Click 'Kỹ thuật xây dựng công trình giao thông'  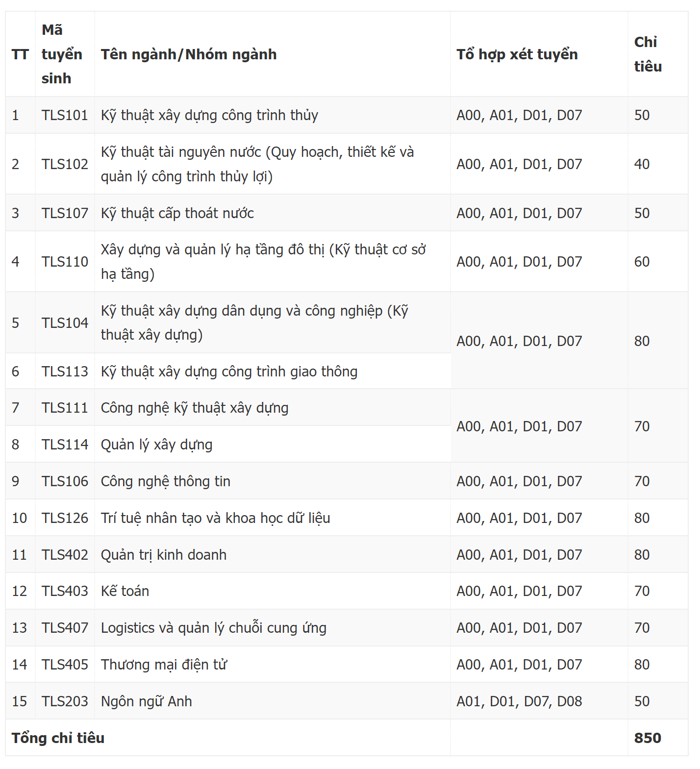point(229,372)
